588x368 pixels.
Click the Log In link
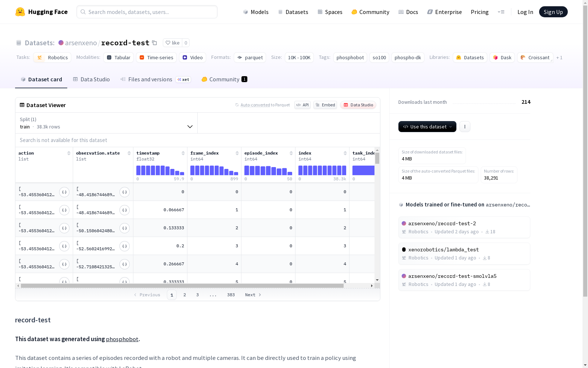coord(525,12)
